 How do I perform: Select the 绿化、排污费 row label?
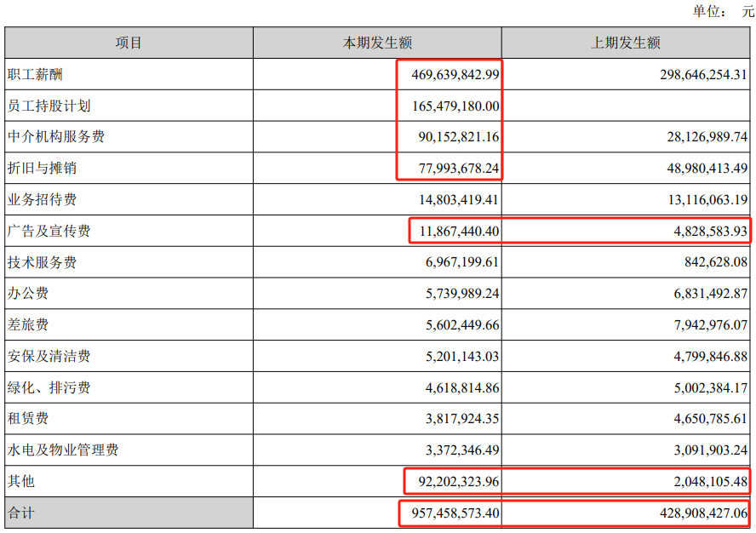pos(49,387)
